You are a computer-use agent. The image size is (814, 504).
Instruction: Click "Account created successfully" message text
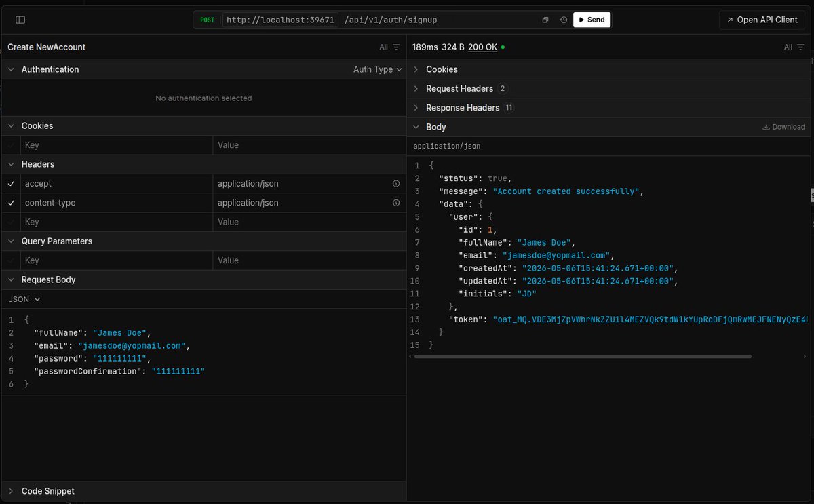[x=566, y=191]
